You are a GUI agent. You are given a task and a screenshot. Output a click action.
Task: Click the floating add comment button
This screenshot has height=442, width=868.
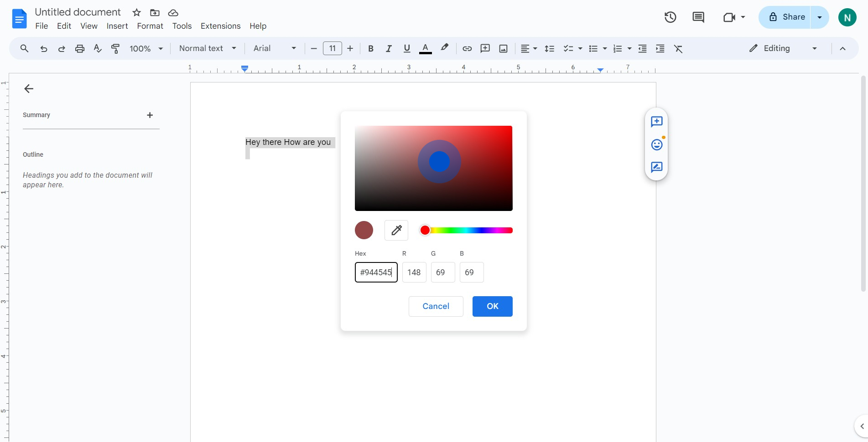click(x=657, y=122)
